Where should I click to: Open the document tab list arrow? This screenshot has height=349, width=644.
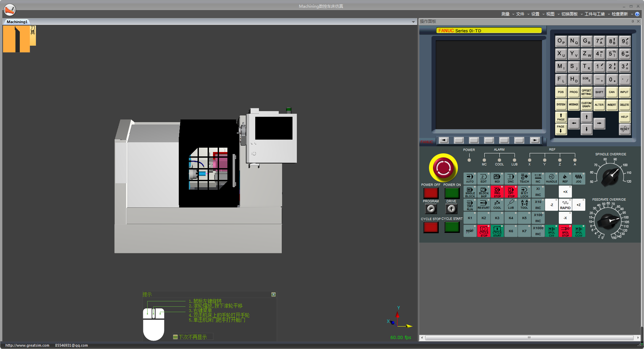click(413, 22)
